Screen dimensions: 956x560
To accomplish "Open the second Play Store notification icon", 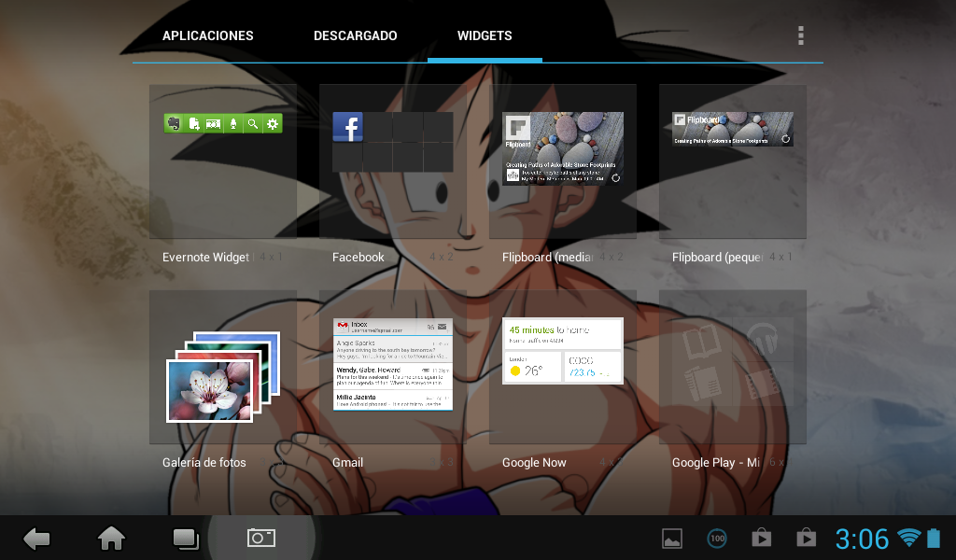I will [806, 538].
